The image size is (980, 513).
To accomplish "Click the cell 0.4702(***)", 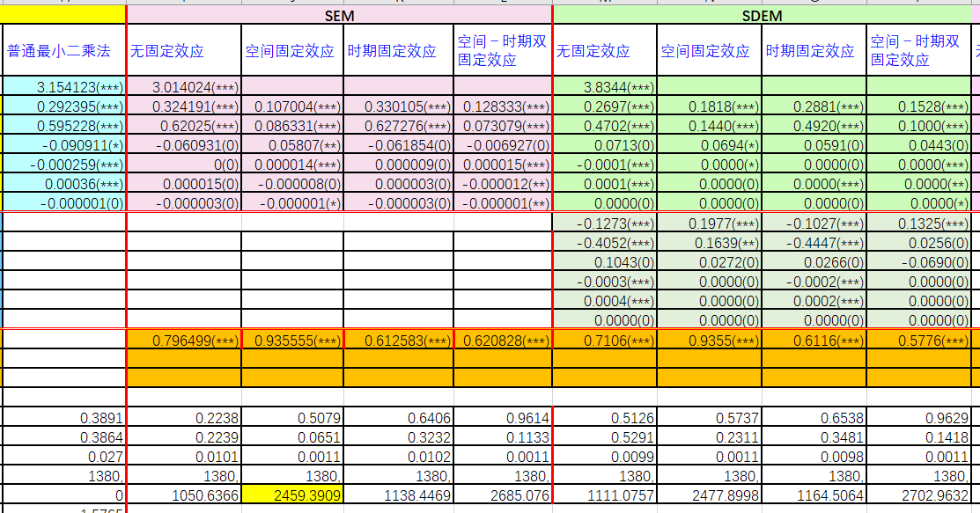I will (605, 126).
